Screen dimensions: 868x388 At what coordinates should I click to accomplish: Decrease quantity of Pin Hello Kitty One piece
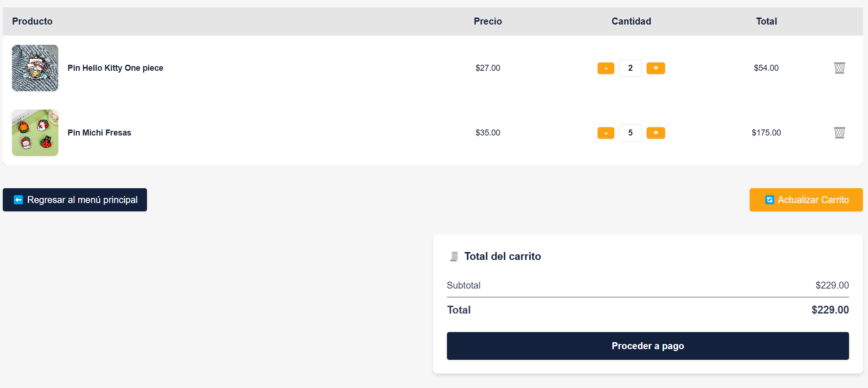(x=605, y=68)
